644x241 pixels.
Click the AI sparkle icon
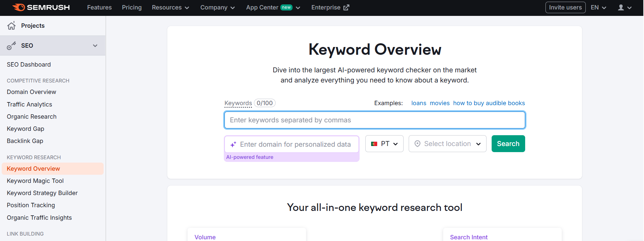[233, 144]
